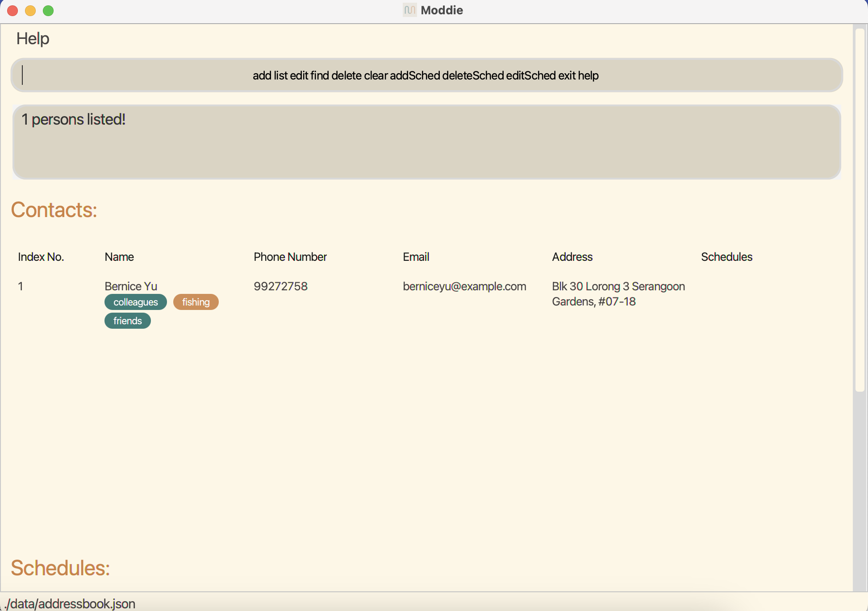Screen dimensions: 868x611
Task: Click the Moddie app icon in title bar
Action: tap(409, 10)
